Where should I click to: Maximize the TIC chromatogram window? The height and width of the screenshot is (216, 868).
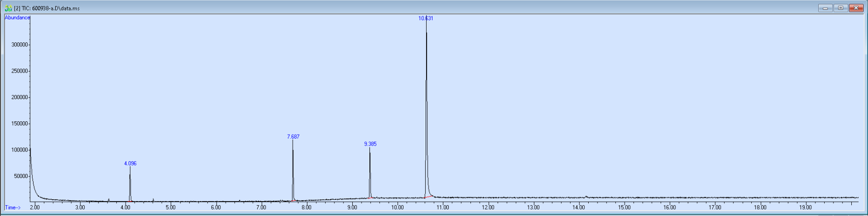pos(840,8)
